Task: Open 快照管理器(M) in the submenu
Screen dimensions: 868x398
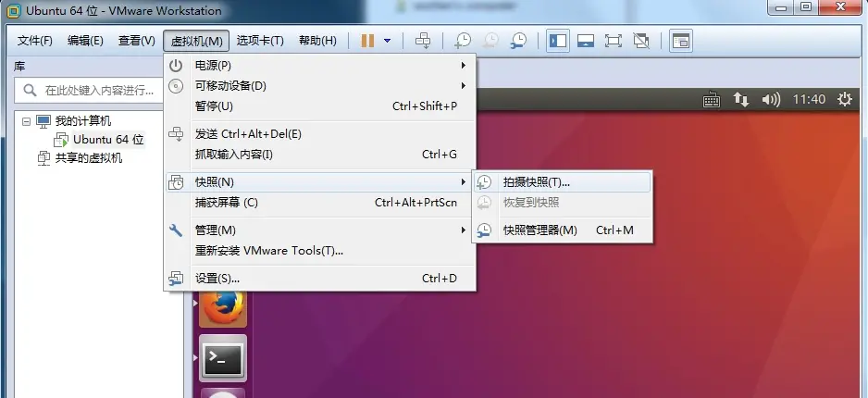Action: tap(562, 230)
